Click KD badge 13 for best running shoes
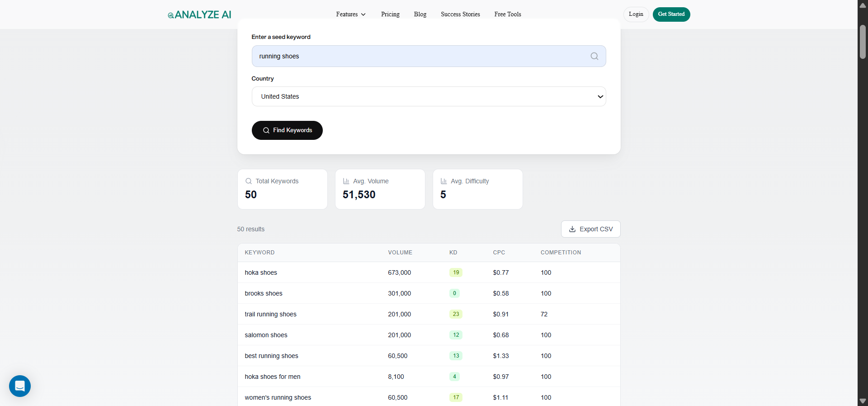The height and width of the screenshot is (406, 868). [456, 356]
